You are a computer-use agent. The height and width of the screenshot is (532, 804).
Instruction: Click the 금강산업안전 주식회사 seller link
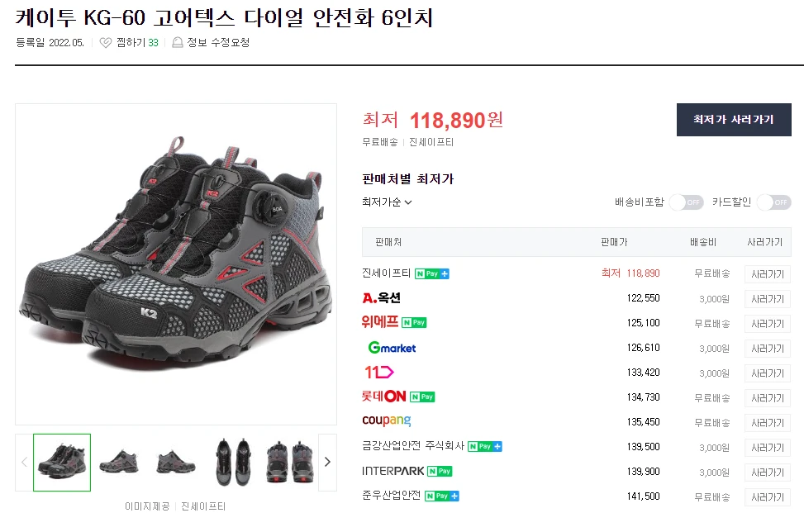coord(413,446)
